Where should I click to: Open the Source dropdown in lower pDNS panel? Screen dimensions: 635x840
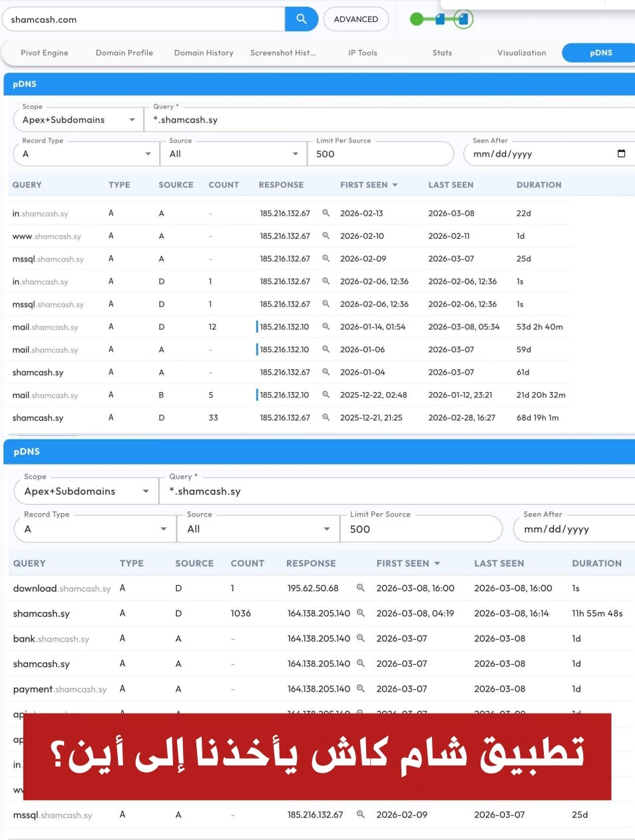(258, 529)
